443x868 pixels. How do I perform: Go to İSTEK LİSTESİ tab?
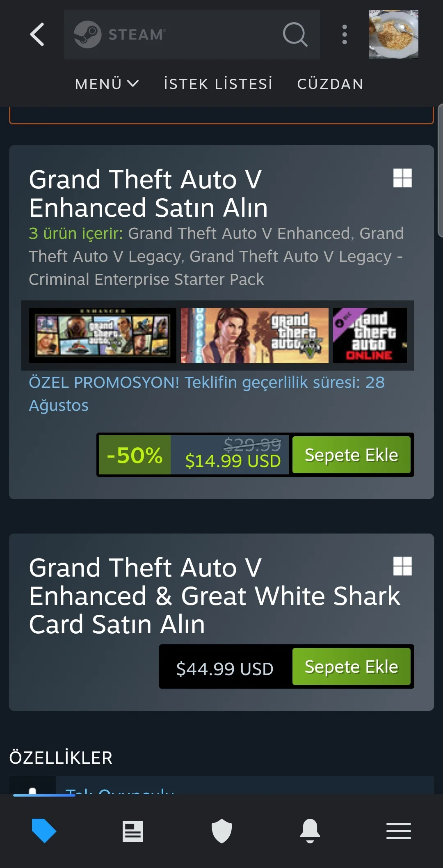(218, 84)
